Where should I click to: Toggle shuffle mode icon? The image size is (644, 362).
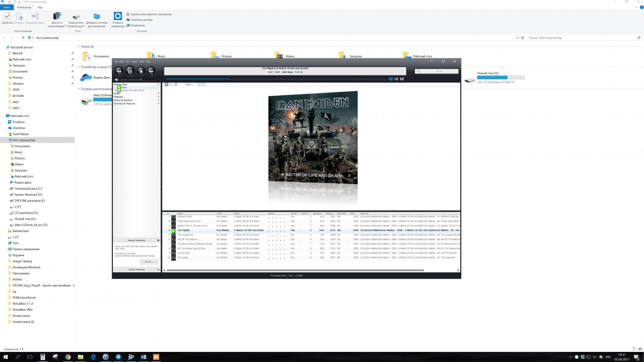pyautogui.click(x=396, y=79)
